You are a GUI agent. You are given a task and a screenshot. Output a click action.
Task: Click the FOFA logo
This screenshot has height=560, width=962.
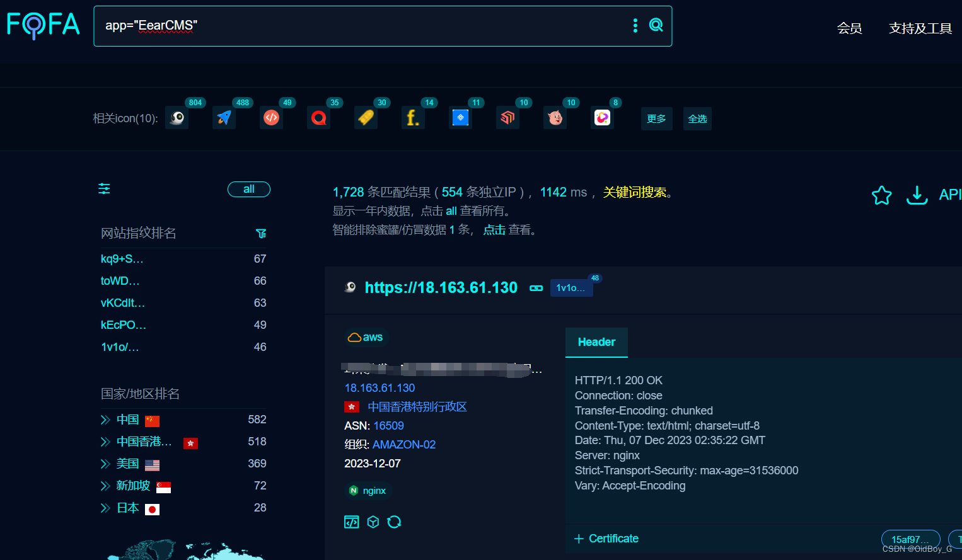43,25
